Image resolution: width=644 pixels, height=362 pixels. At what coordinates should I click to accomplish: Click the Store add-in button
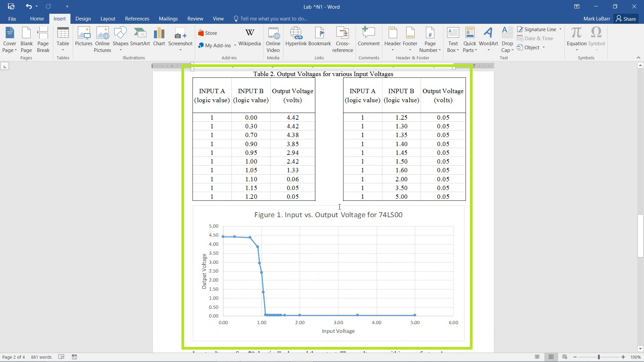click(211, 33)
